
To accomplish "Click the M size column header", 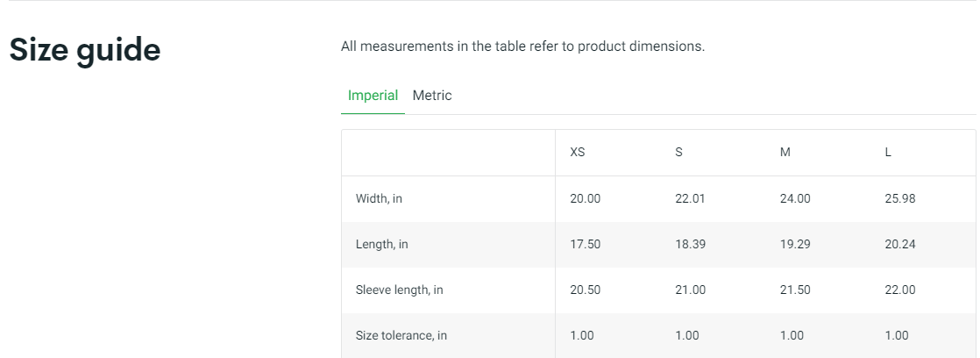I will click(x=785, y=153).
